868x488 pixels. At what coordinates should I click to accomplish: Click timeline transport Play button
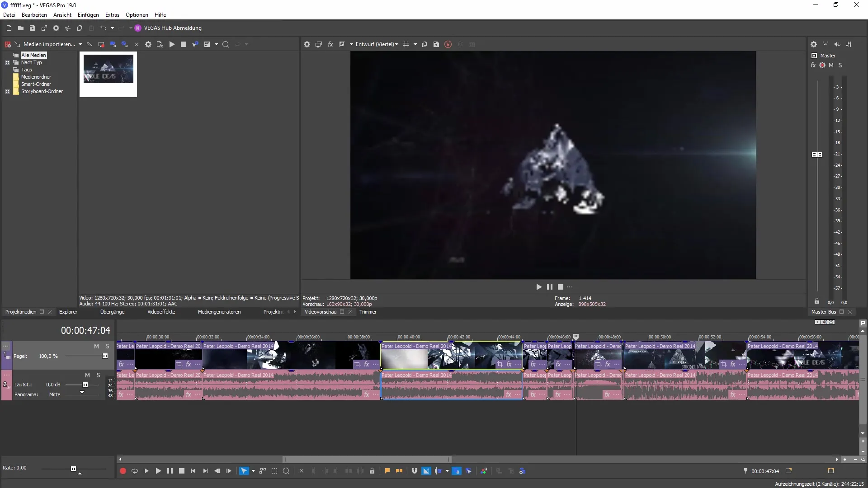(158, 471)
